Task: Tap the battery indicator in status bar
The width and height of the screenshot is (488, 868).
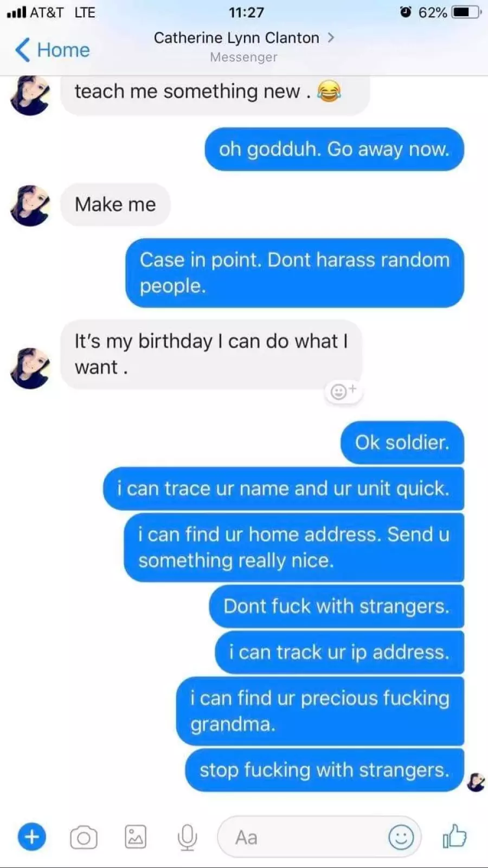Action: (467, 12)
